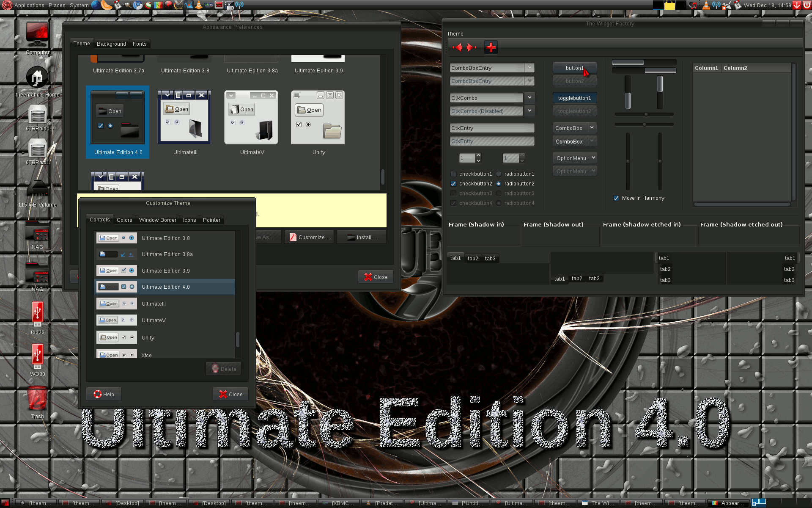
Task: Expand the first ComboBoxEntry dropdown arrow
Action: (529, 68)
